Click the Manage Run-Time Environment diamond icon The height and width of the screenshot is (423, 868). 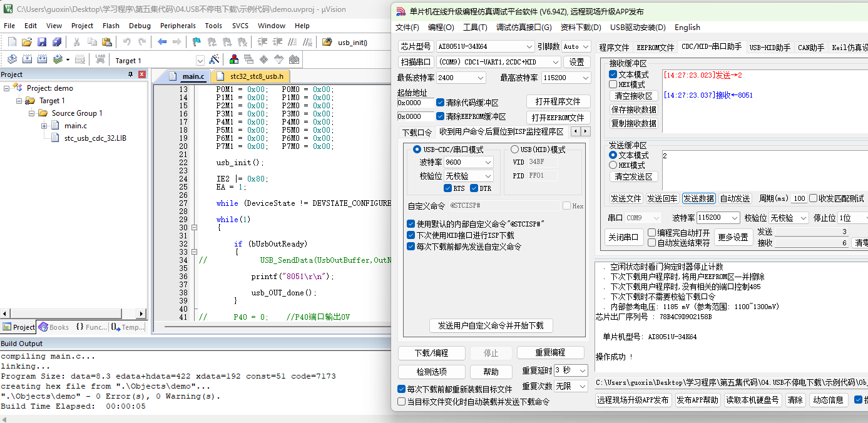point(263,59)
